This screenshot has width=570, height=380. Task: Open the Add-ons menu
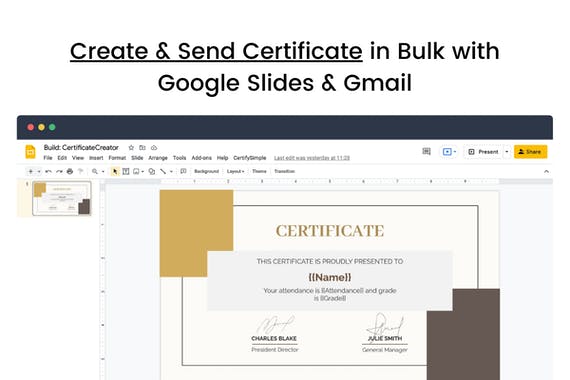[x=201, y=158]
